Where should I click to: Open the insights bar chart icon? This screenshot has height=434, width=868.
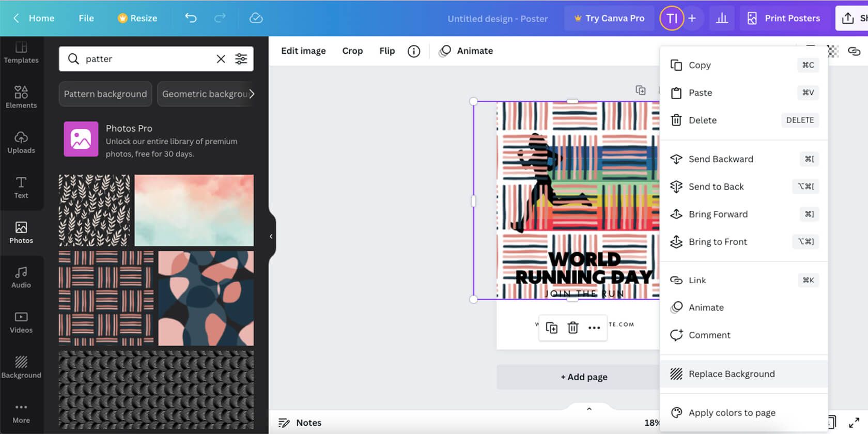pos(722,18)
